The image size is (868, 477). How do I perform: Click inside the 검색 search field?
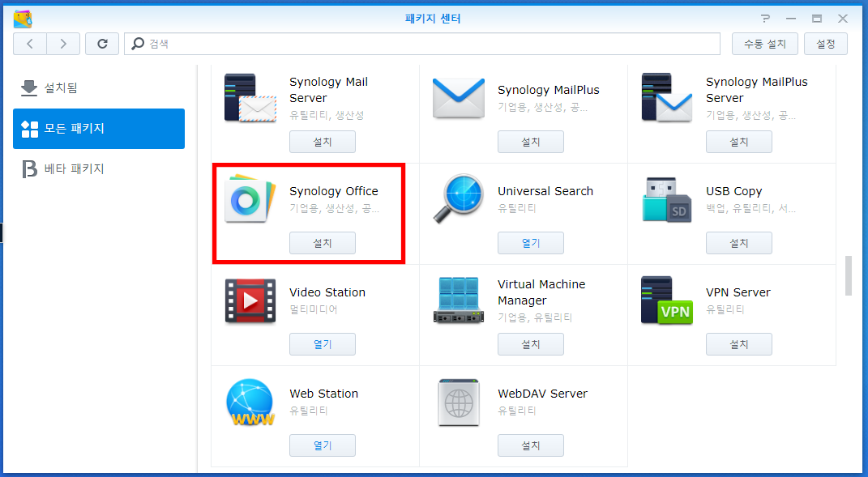click(x=421, y=44)
